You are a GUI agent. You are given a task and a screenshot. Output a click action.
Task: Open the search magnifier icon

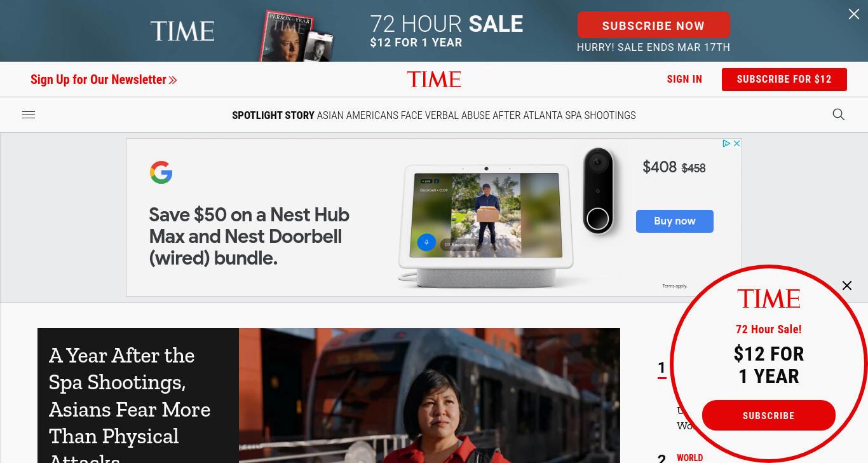pos(839,114)
